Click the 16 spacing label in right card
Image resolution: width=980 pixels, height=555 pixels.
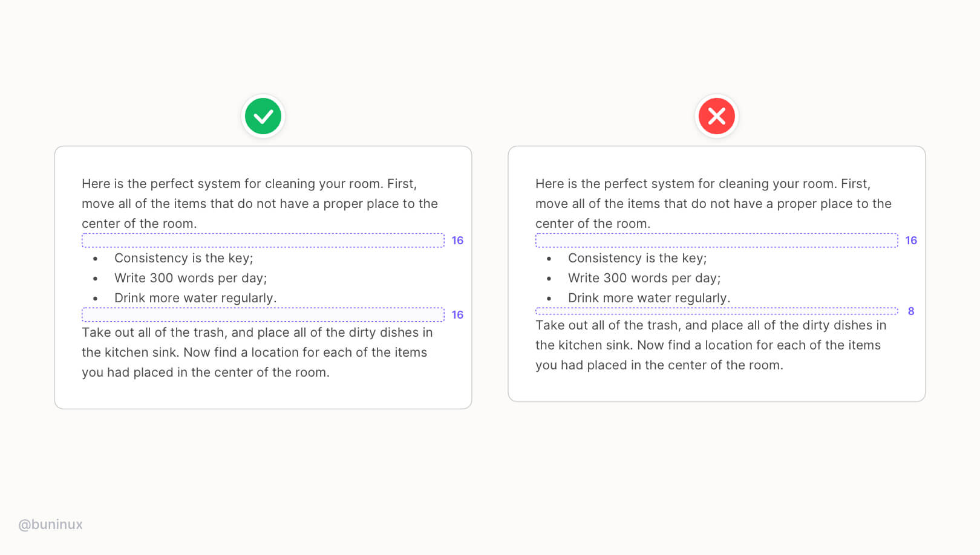911,241
